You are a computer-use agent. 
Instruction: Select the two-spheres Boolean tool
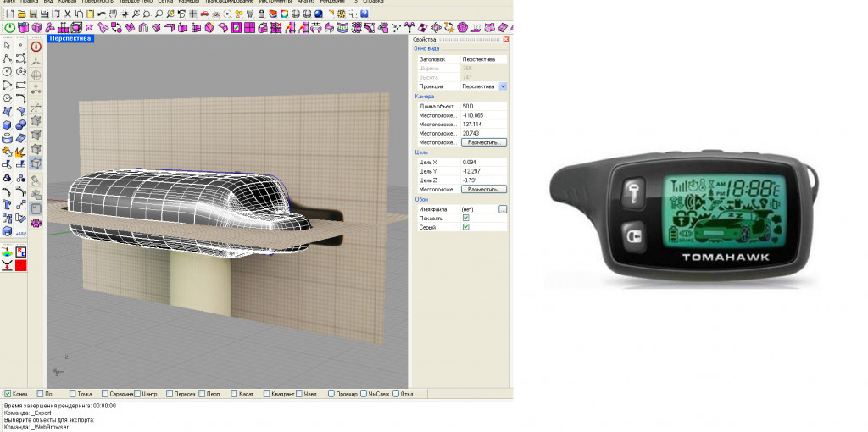21,125
